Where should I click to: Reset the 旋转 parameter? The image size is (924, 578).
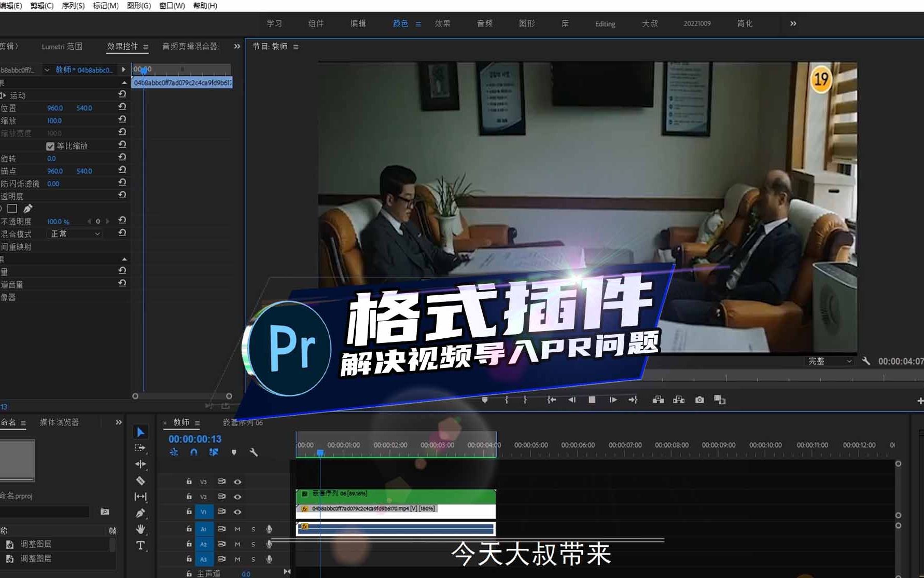(122, 157)
